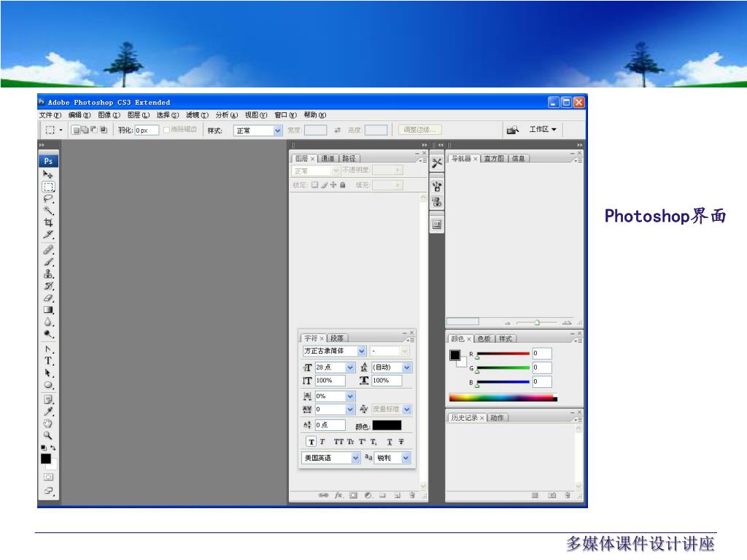Select the Eyedropper tool

pos(48,411)
